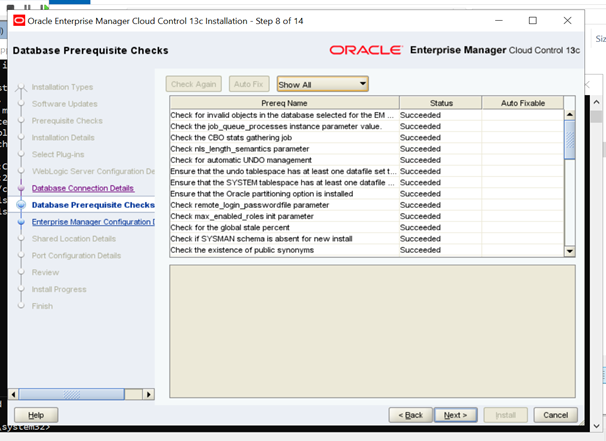The height and width of the screenshot is (441, 606).
Task: Click the Auto Fixable column header
Action: tap(523, 103)
